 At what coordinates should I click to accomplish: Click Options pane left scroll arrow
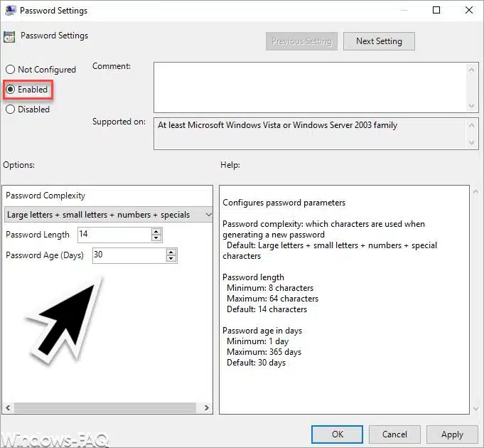(8, 407)
